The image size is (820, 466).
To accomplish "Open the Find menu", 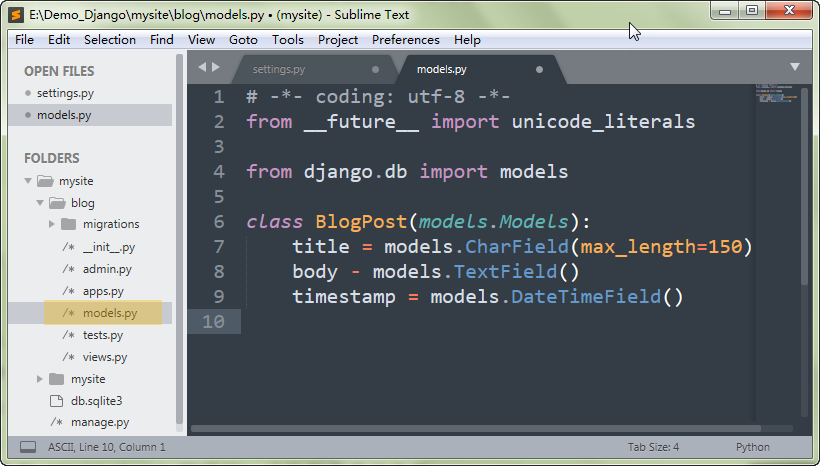I will coord(162,40).
